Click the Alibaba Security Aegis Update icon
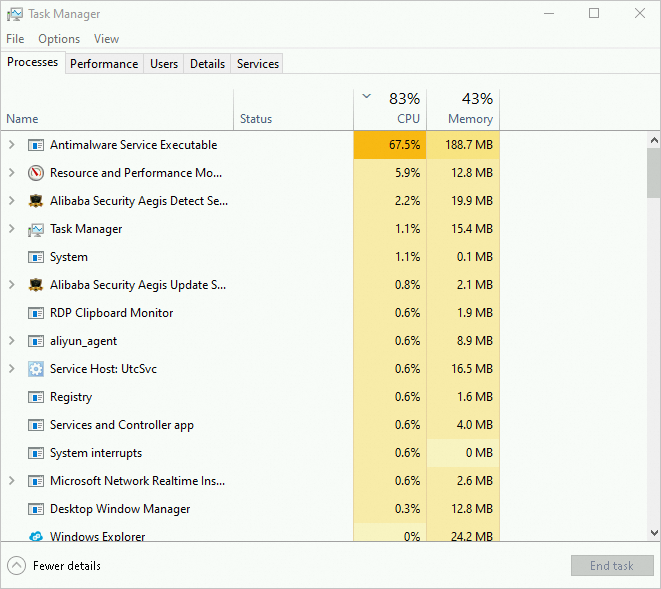This screenshot has height=589, width=661. [x=36, y=285]
